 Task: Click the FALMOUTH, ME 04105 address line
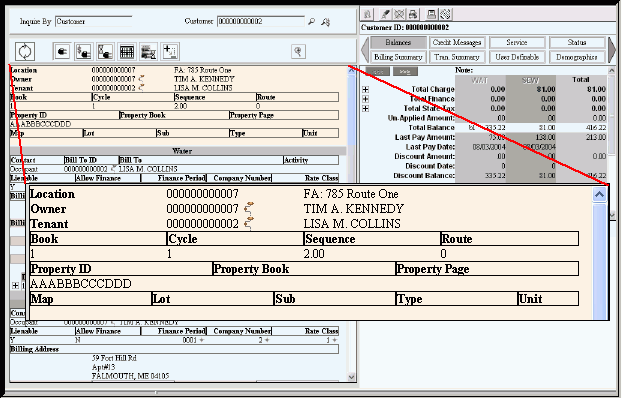(131, 376)
